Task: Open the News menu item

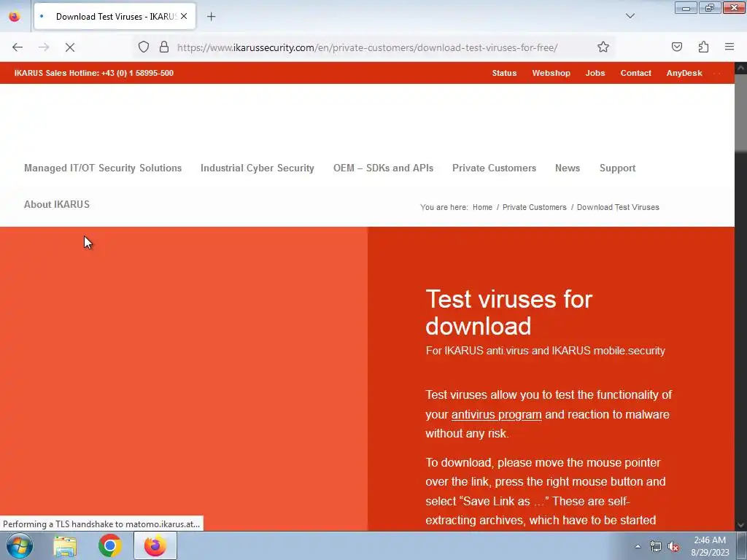Action: 568,168
